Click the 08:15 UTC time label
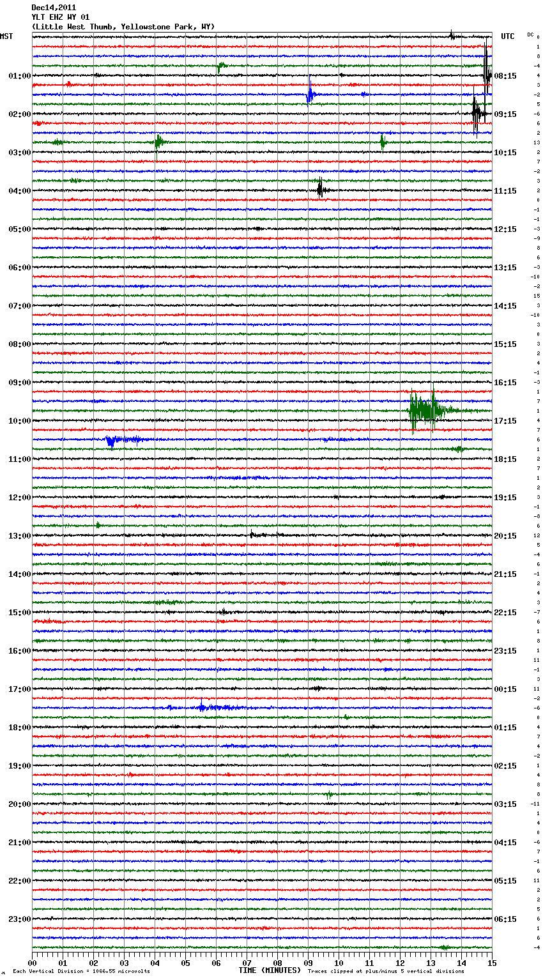 click(x=505, y=76)
